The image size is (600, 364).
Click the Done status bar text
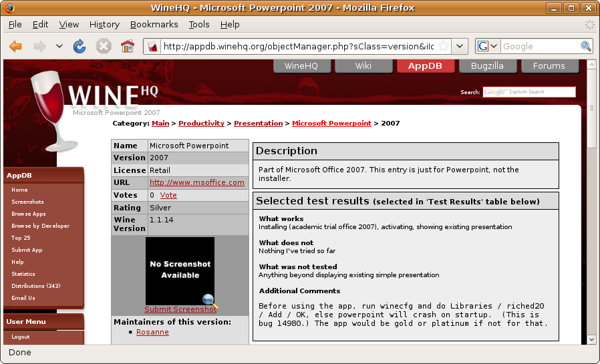20,353
